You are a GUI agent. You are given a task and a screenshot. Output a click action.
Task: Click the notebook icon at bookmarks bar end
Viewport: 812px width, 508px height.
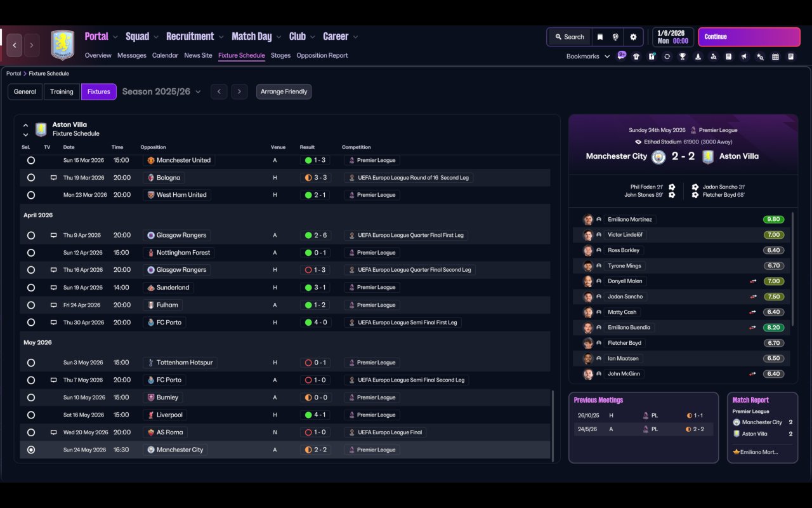[x=790, y=57]
